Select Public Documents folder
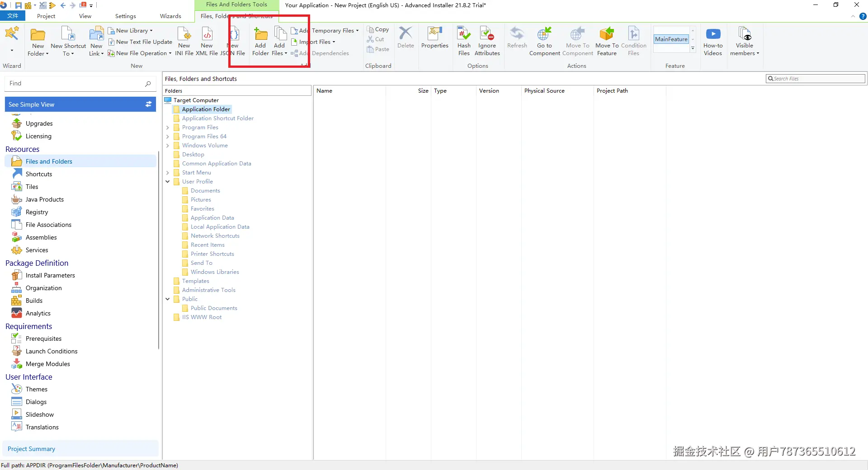The width and height of the screenshot is (868, 470). click(214, 308)
